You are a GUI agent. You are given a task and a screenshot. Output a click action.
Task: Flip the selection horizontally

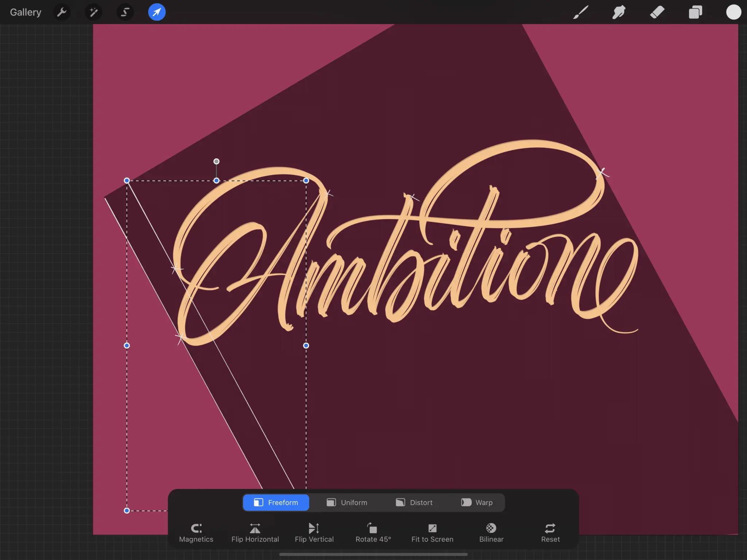255,533
